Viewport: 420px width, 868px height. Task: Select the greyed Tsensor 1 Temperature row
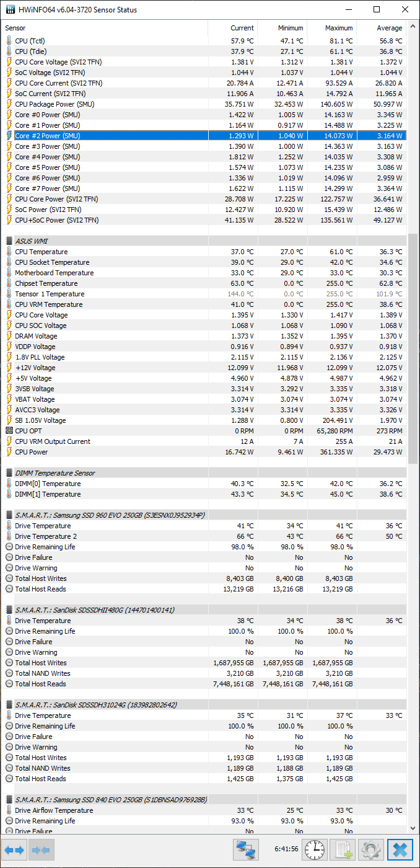204,293
